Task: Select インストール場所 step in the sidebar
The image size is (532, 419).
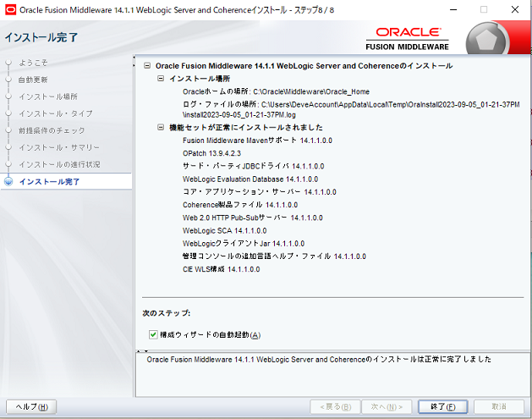Action: coord(48,96)
